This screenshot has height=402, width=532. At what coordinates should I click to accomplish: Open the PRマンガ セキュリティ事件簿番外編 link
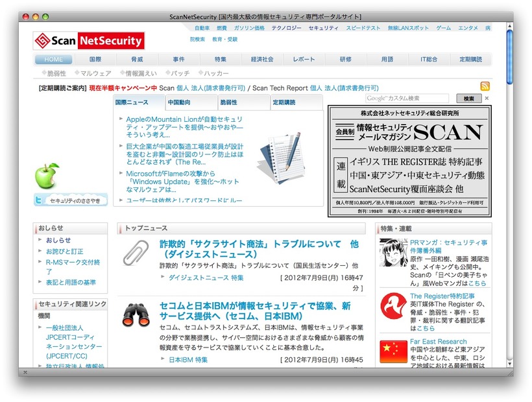448,246
